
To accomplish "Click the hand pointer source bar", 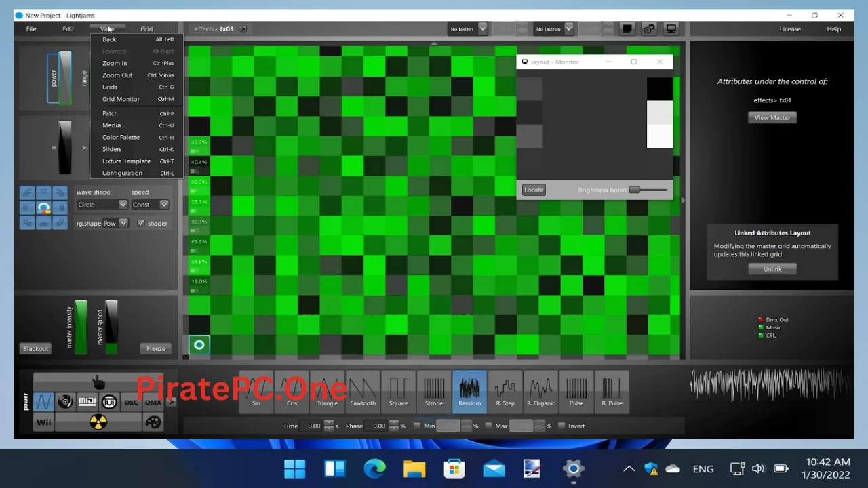I will [x=98, y=382].
